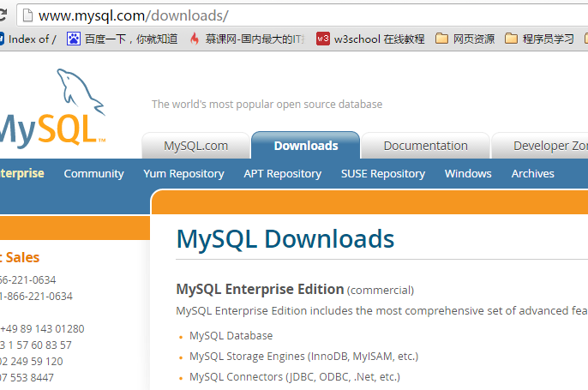Open Yum Repository menu item
Screen dimensions: 588x390
click(x=183, y=174)
